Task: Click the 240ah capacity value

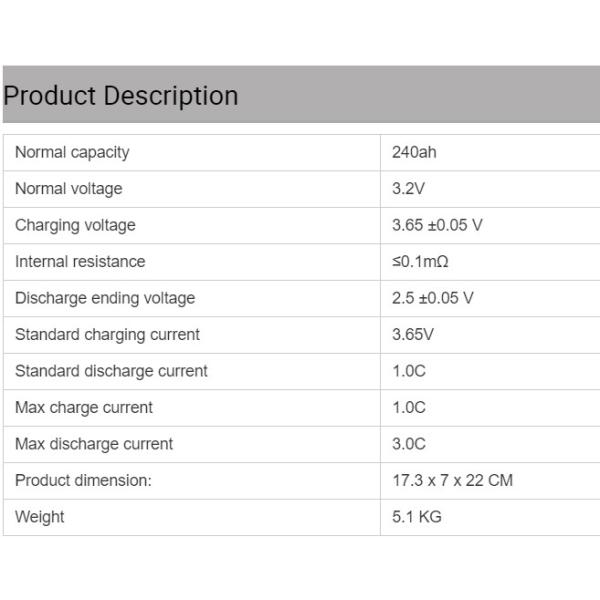Action: pyautogui.click(x=414, y=152)
